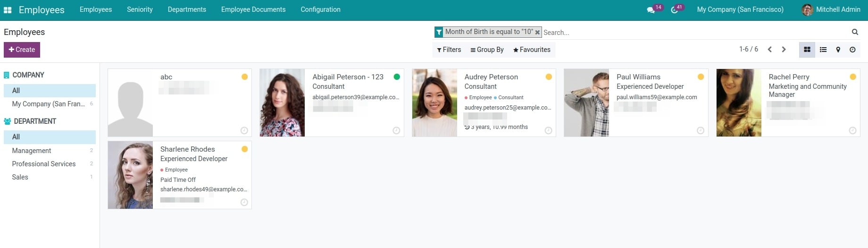The image size is (868, 248).
Task: Open the Departments menu
Action: coord(187,9)
